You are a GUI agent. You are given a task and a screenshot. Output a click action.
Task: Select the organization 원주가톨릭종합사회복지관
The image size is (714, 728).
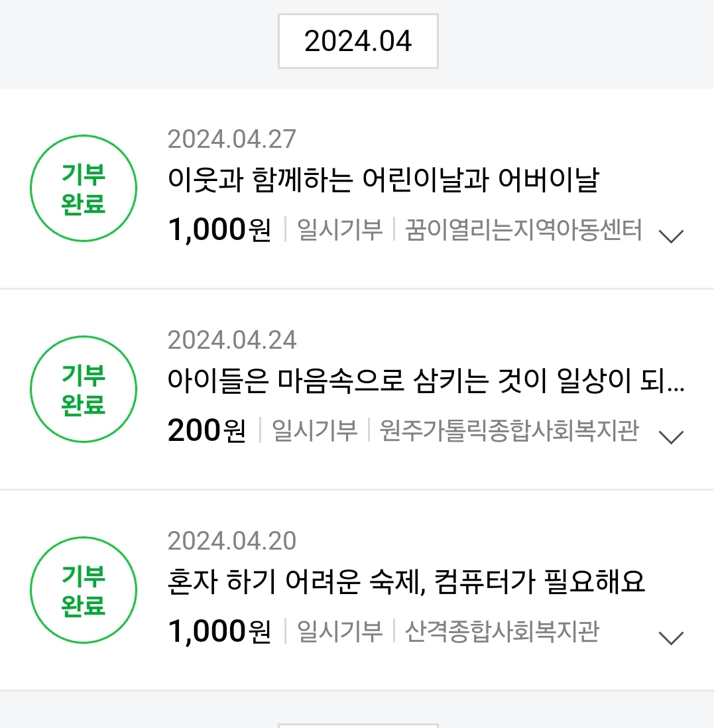(x=509, y=431)
